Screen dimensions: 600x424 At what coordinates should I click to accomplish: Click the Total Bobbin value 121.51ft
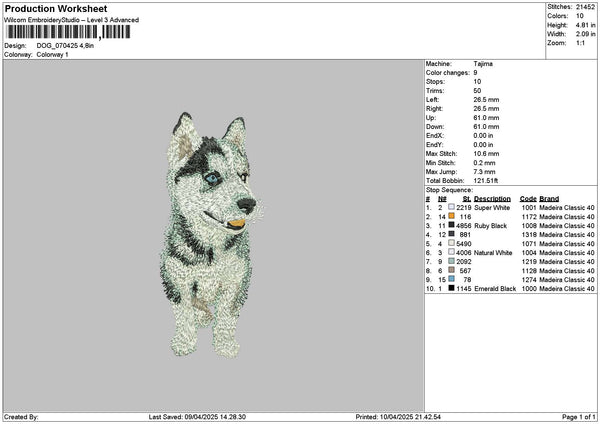point(486,181)
